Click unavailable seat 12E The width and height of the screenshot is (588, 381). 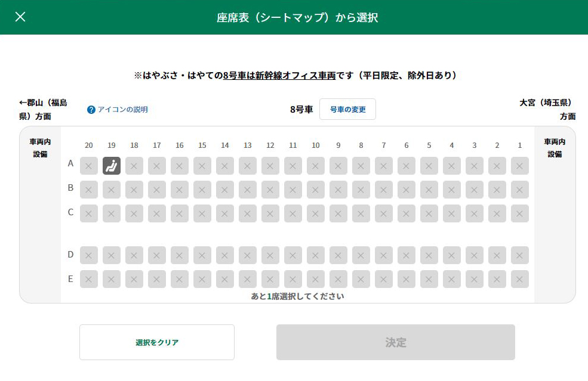[x=270, y=279]
